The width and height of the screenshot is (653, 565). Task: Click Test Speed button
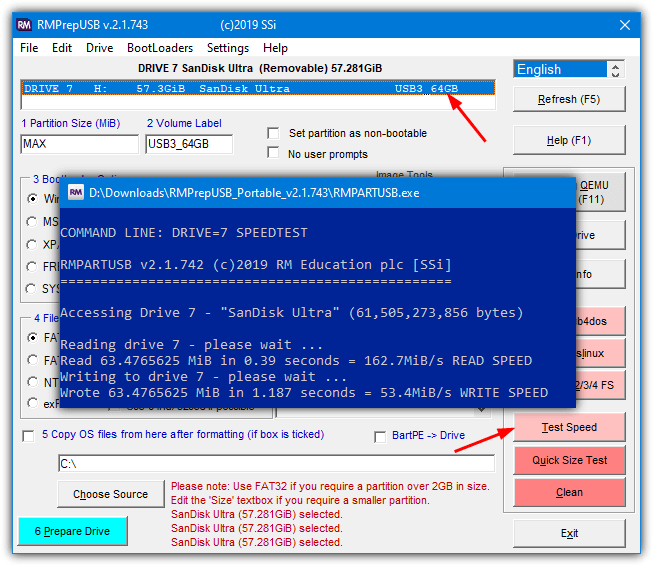569,427
